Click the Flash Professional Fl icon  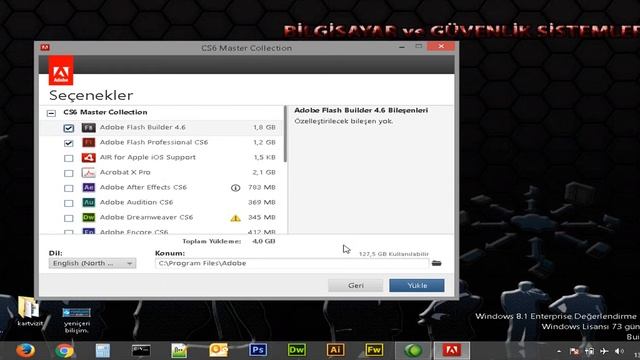(89, 142)
